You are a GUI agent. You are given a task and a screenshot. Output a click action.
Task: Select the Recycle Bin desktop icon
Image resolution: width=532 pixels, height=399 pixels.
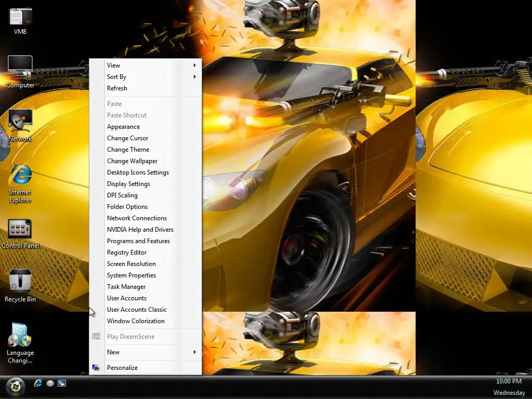click(x=20, y=286)
